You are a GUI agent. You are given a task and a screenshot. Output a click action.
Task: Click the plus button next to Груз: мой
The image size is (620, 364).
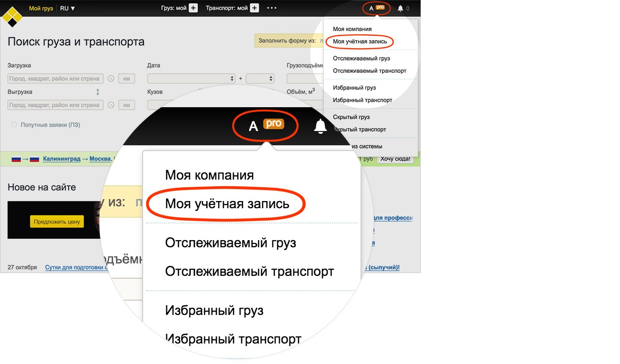[x=193, y=8]
